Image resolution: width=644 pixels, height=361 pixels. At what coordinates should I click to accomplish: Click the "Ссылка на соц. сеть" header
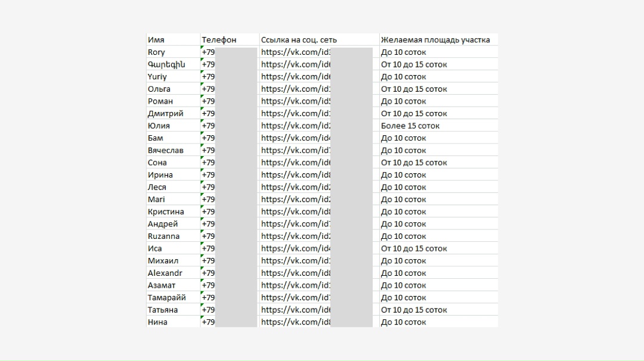[x=299, y=40]
